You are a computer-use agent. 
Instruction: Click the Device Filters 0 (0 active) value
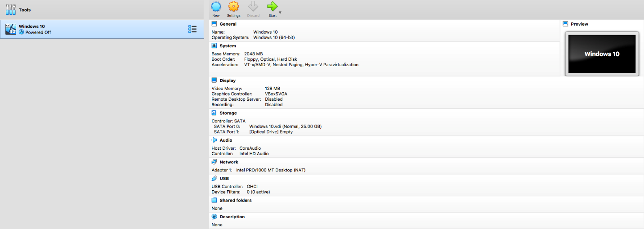point(259,192)
